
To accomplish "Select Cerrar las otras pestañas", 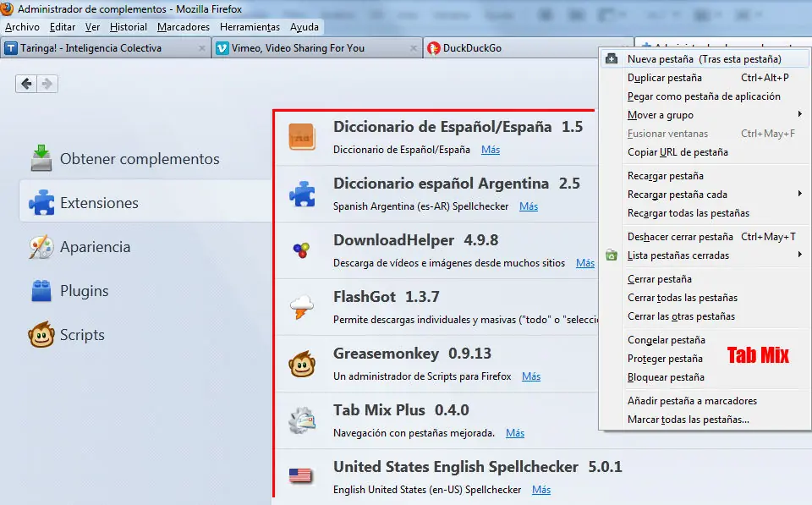I will click(705, 316).
